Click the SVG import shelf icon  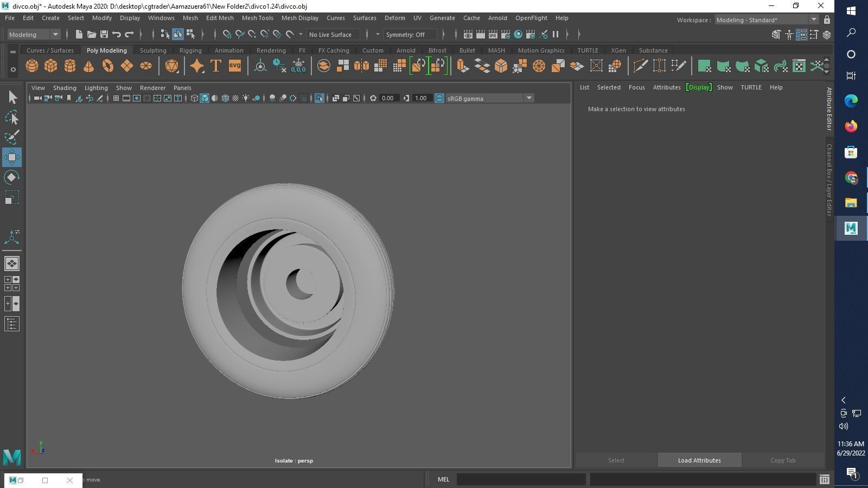235,66
